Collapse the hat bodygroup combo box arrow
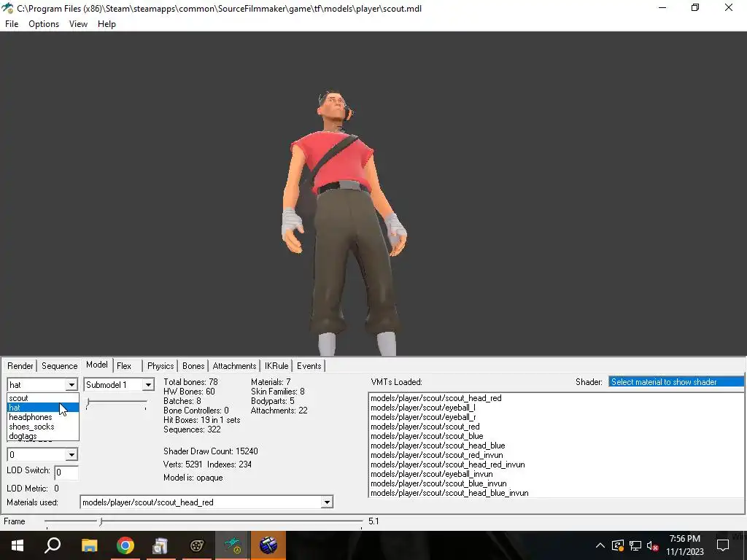The image size is (747, 560). pos(71,385)
